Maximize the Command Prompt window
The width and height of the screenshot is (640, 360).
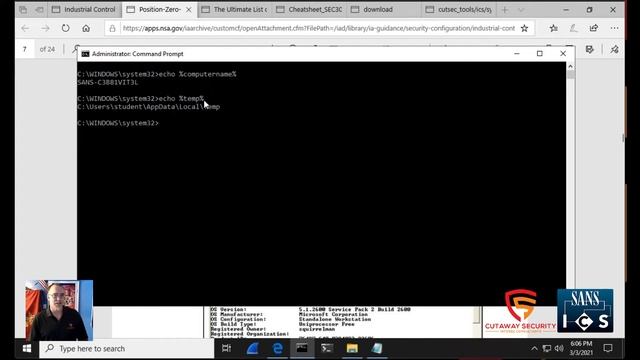(540, 53)
